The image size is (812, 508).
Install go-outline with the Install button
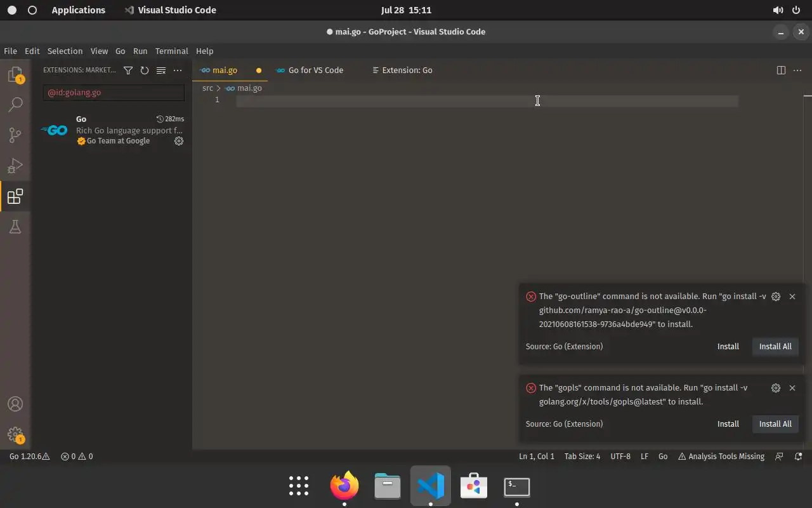point(728,347)
